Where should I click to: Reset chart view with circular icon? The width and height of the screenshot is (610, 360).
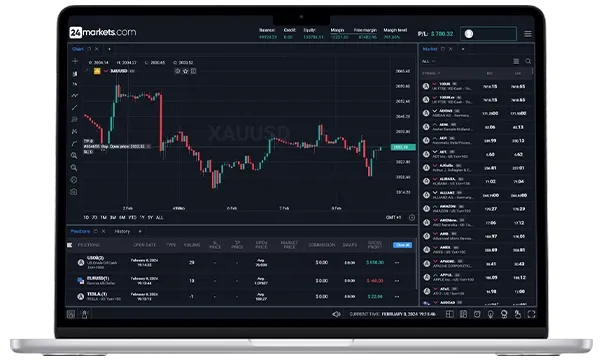pyautogui.click(x=74, y=180)
